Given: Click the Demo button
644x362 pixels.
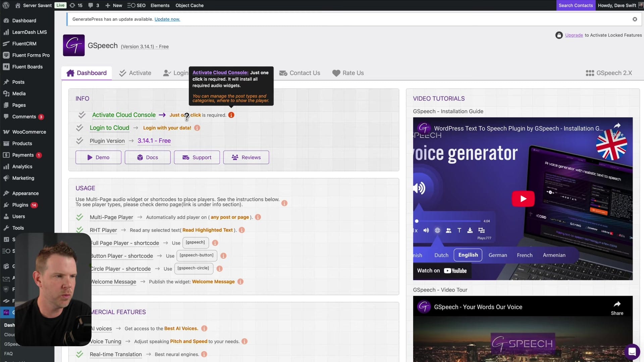Looking at the screenshot, I should coord(98,158).
